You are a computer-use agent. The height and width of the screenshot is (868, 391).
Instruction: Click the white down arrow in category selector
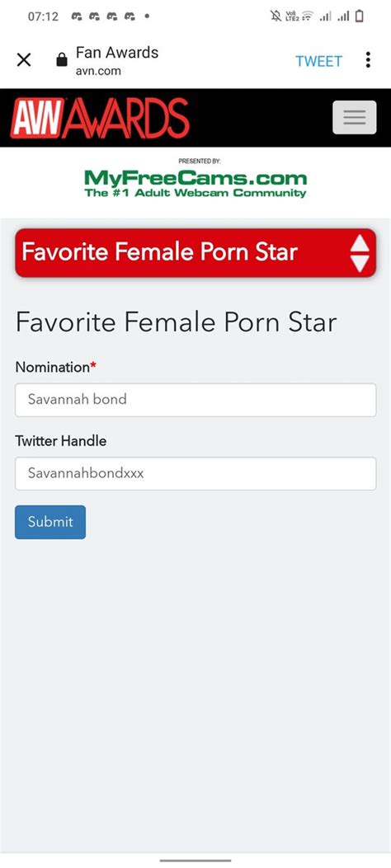(x=360, y=264)
